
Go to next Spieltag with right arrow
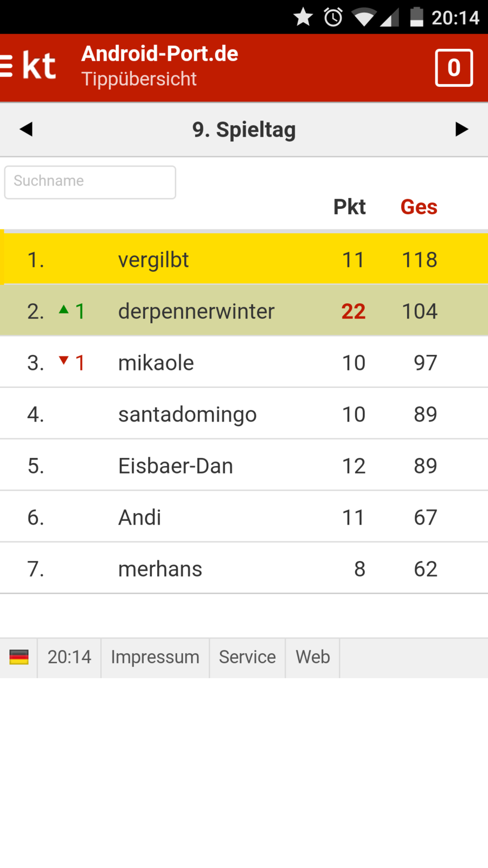click(x=461, y=129)
